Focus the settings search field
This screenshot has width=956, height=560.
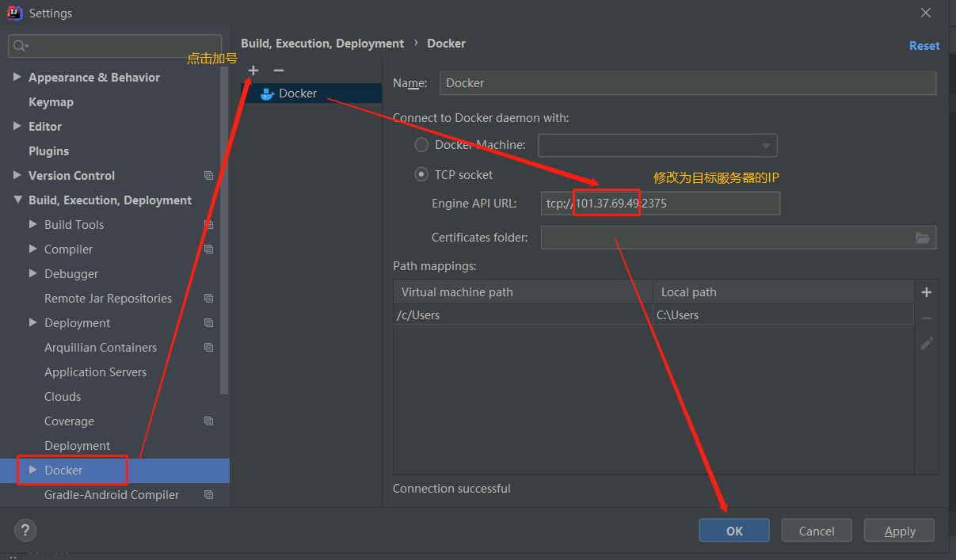pos(115,47)
